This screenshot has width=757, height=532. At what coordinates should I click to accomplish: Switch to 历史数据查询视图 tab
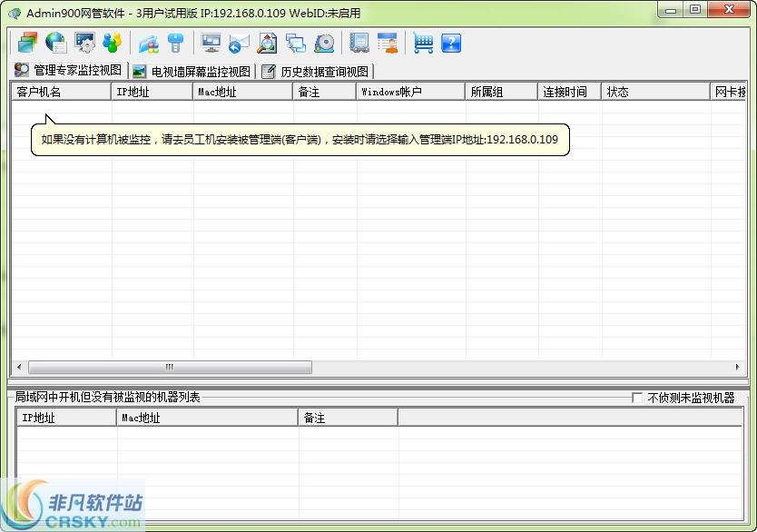pos(315,72)
